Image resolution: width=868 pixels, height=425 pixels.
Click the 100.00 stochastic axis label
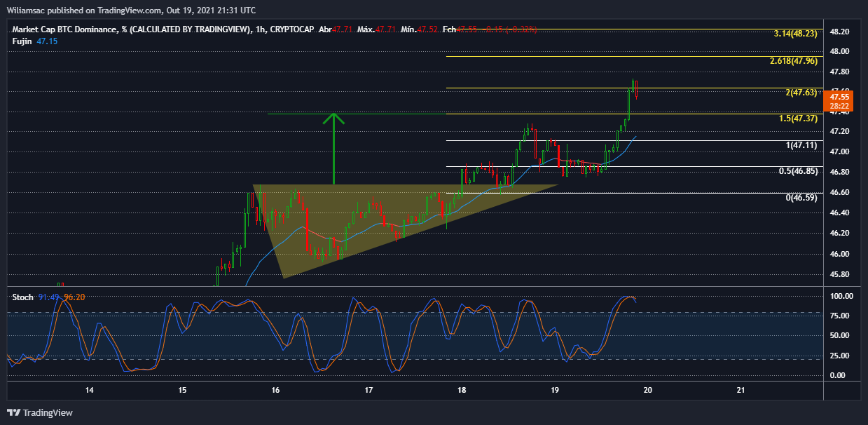tap(840, 297)
